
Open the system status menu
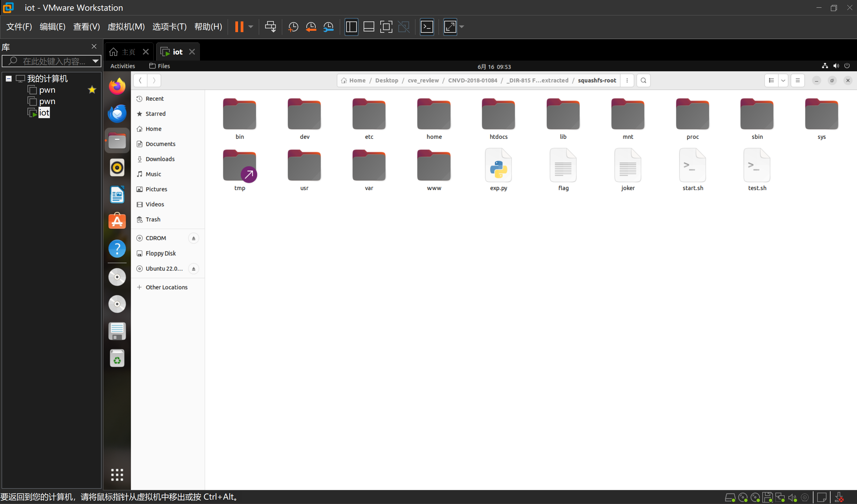[836, 66]
